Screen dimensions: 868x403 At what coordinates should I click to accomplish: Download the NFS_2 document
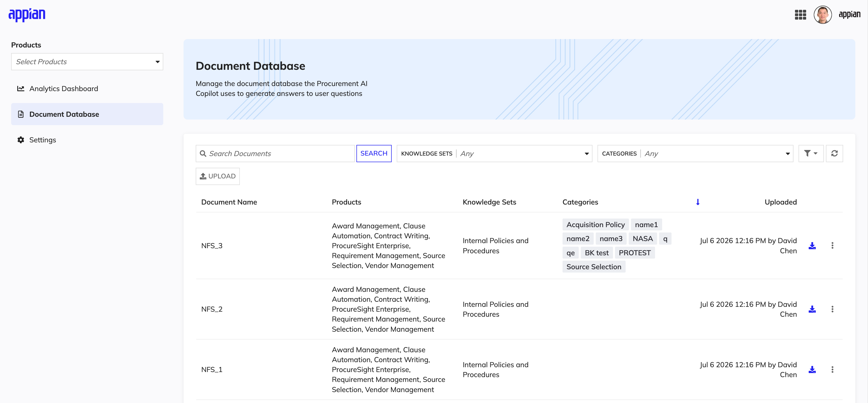tap(812, 309)
